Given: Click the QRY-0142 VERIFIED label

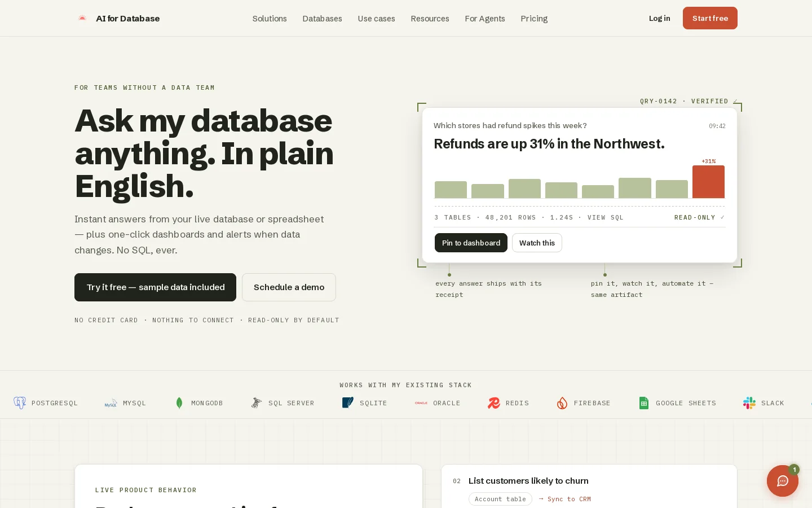Looking at the screenshot, I should [x=689, y=101].
